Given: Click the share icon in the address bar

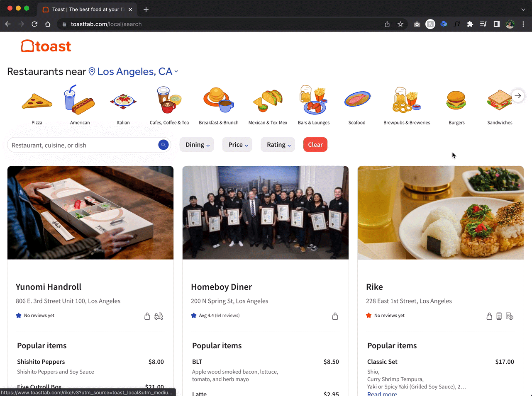Looking at the screenshot, I should pyautogui.click(x=387, y=24).
